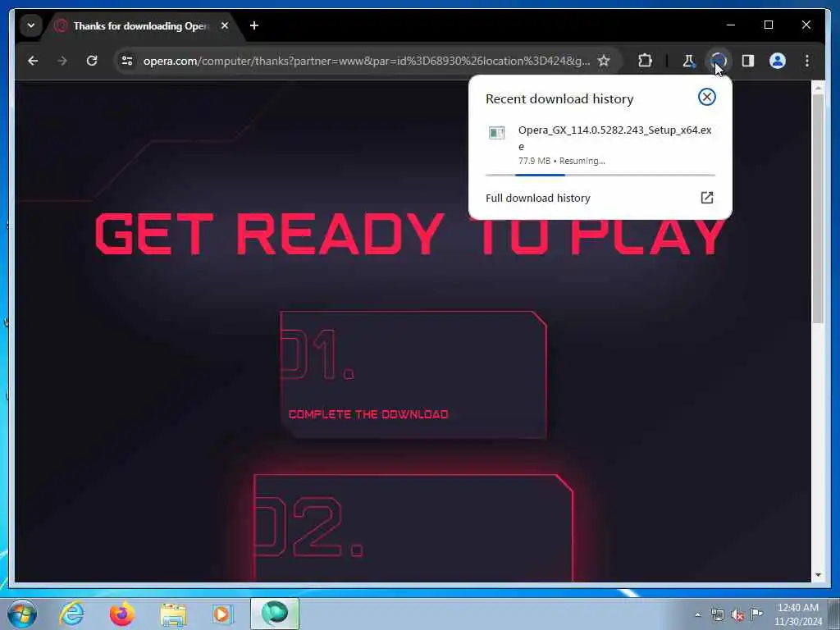Show hidden system tray icons
Image resolution: width=840 pixels, height=630 pixels.
pyautogui.click(x=697, y=614)
